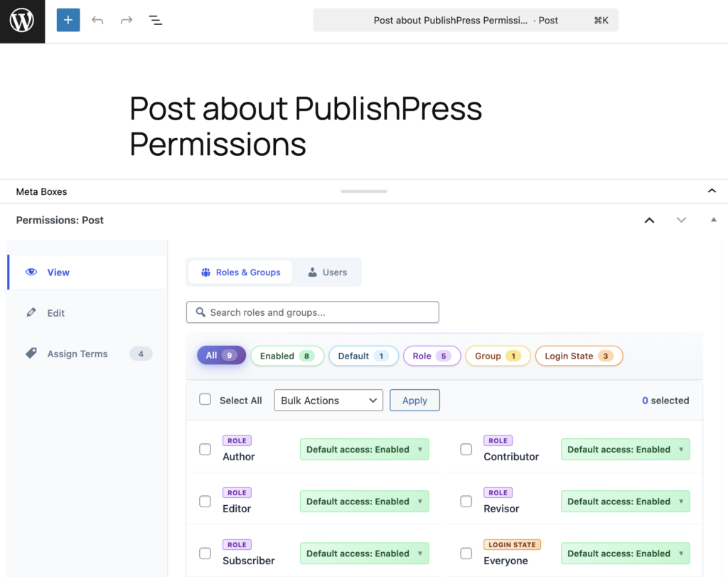Click the Search roles and groups field

pyautogui.click(x=313, y=312)
